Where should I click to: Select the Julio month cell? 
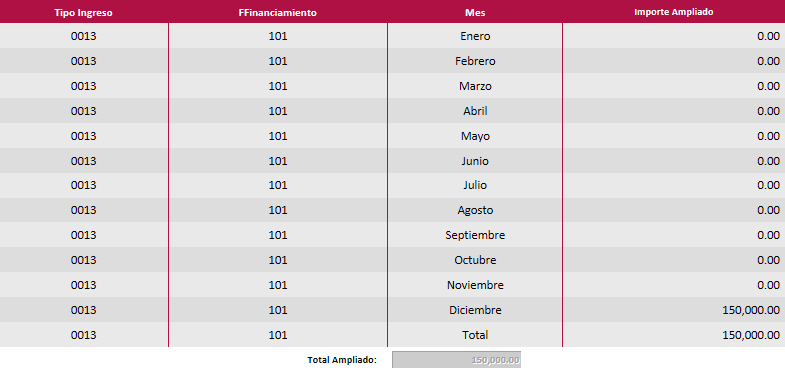click(x=475, y=185)
